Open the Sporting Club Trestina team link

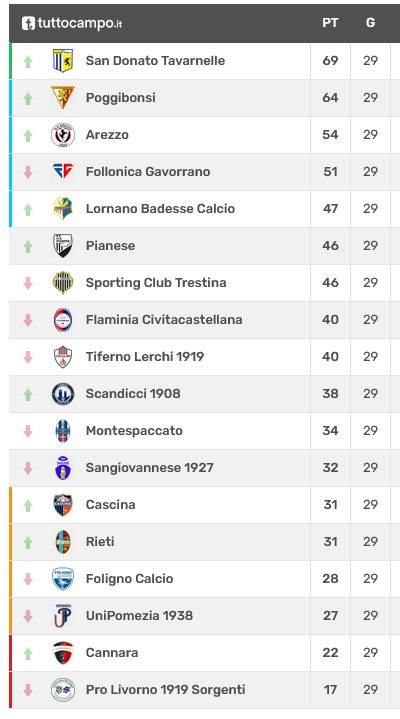[156, 282]
